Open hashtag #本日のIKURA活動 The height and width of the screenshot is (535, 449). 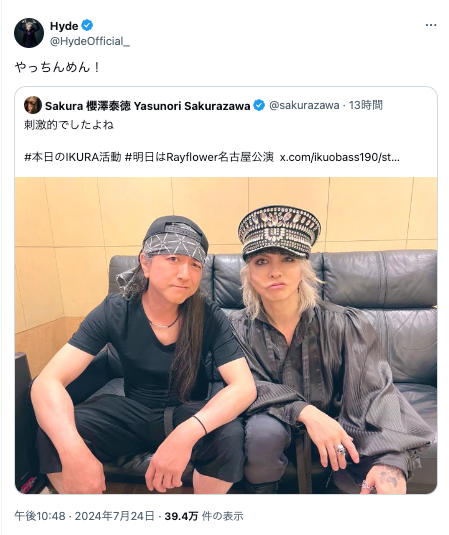73,157
